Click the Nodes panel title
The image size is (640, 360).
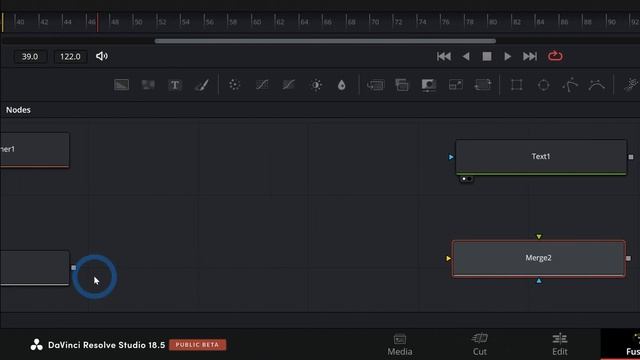click(18, 110)
